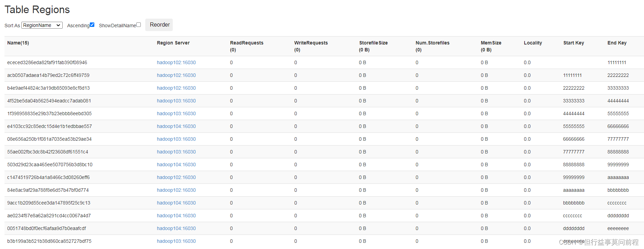Open server link for region 1f398958835e29b37b23ebbb8eebd305
This screenshot has width=644, height=249.
click(x=176, y=113)
